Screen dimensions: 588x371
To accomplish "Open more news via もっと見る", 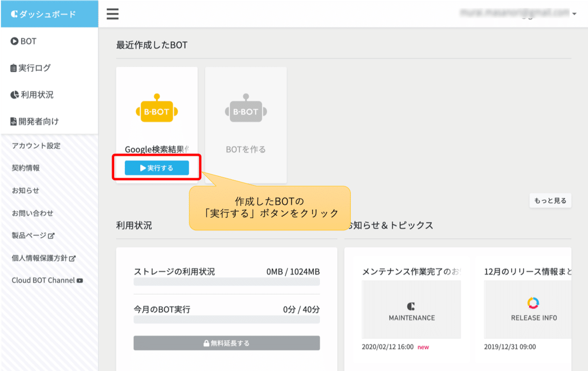I will click(x=550, y=200).
